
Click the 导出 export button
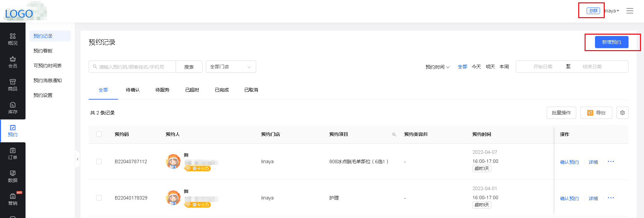596,113
